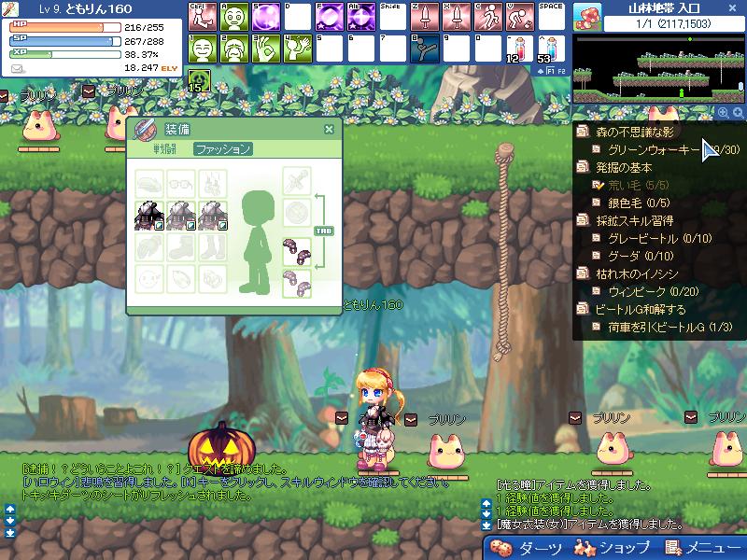
Task: Click the character portrait beside Lv 9
Action: (x=9, y=9)
